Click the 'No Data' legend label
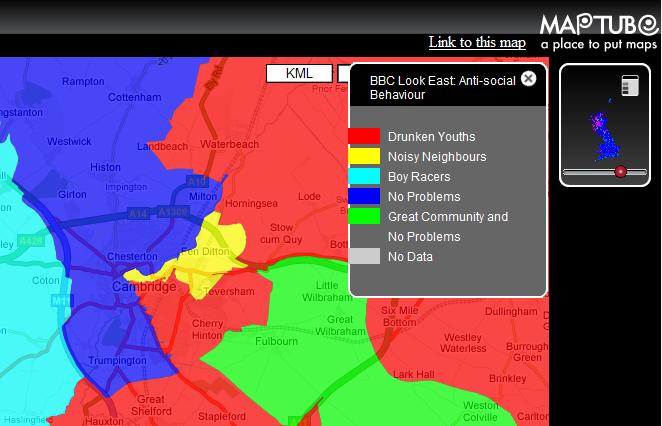Viewport: 662px width, 426px height. [410, 257]
